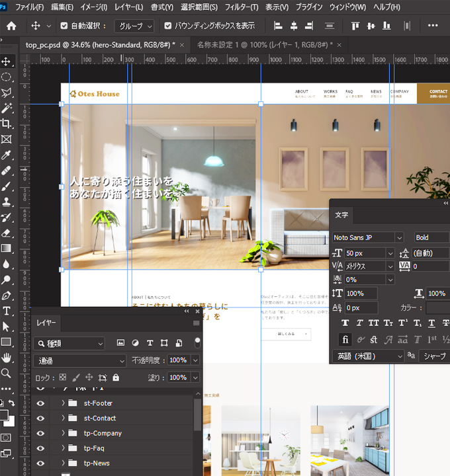Open the フィルター(T) menu
Viewport: 450px width, 476px height.
(x=242, y=7)
